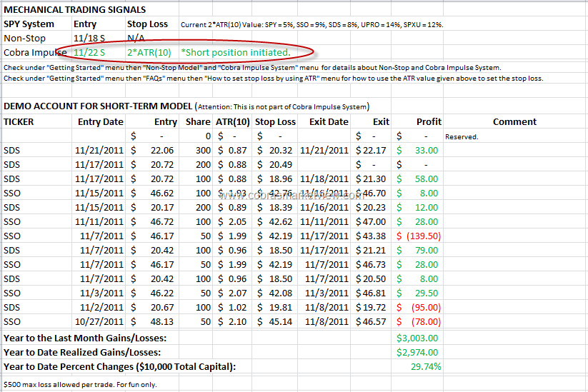Click the ATR value 0.87 cell
The image size is (588, 392).
(x=232, y=150)
